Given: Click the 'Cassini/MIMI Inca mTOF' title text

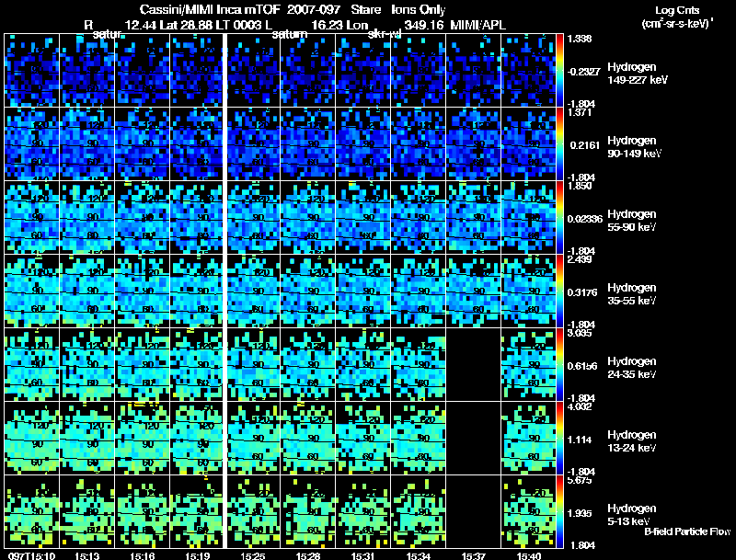Looking at the screenshot, I should point(210,10).
